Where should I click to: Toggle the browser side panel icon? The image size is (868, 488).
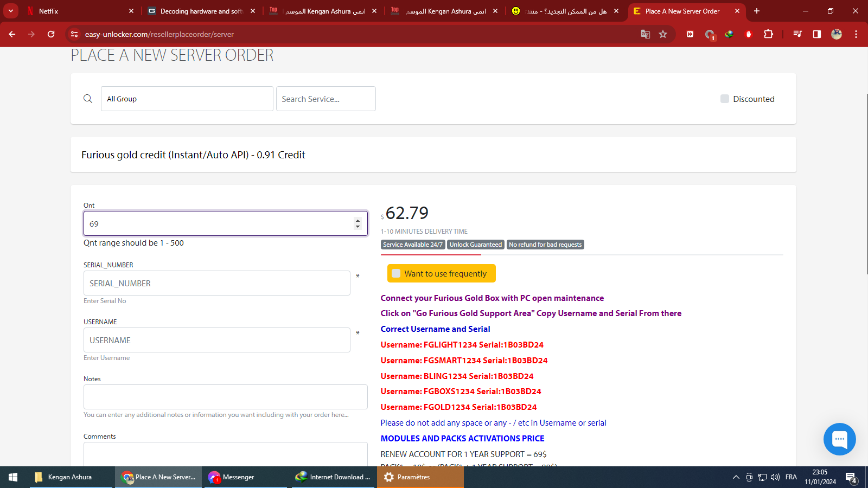(817, 34)
